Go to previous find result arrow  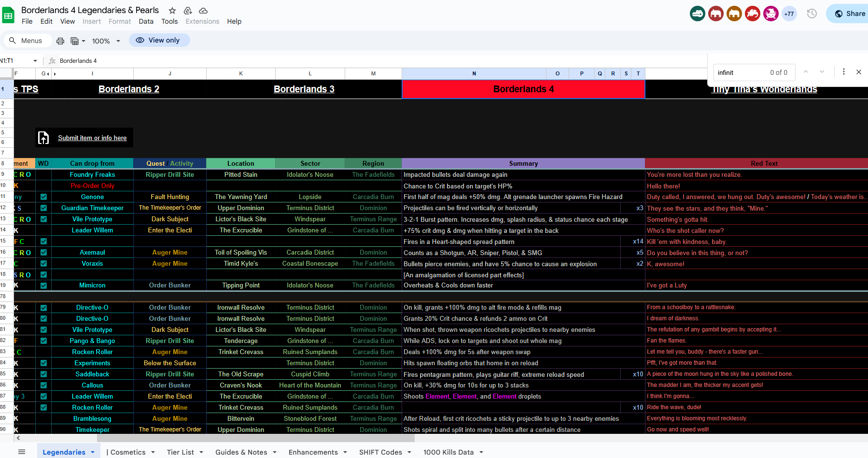coord(806,72)
